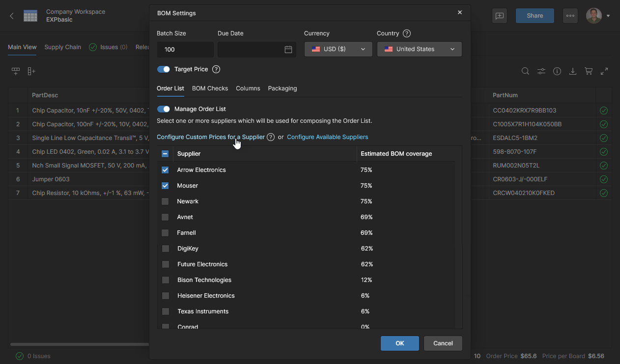620x364 pixels.
Task: Check the Newark supplier checkbox
Action: click(x=165, y=201)
